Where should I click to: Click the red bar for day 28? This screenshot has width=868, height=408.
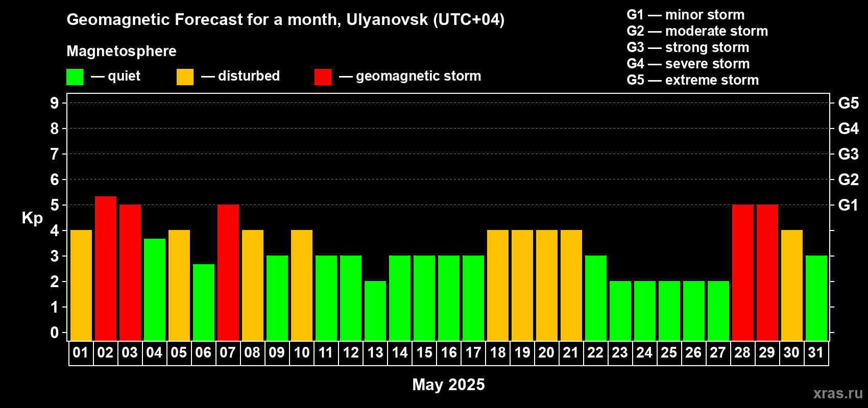(x=743, y=273)
